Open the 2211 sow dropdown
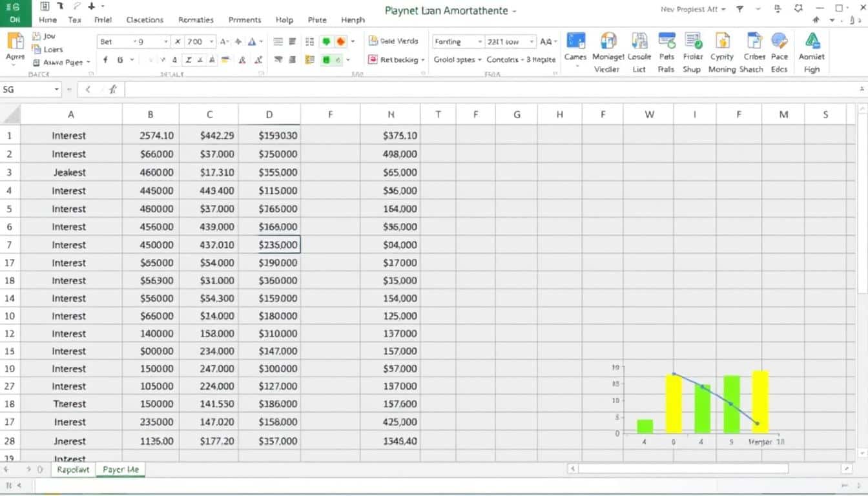The height and width of the screenshot is (496, 868). (532, 41)
